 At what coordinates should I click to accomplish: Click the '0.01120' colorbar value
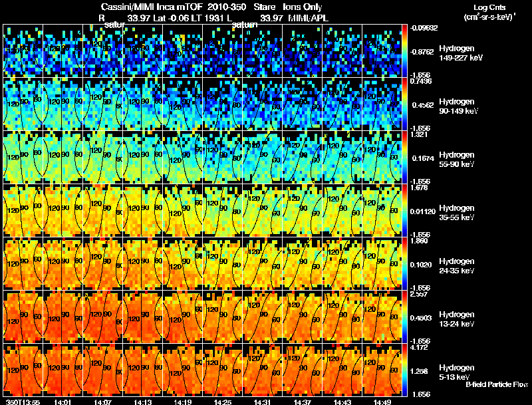423,211
